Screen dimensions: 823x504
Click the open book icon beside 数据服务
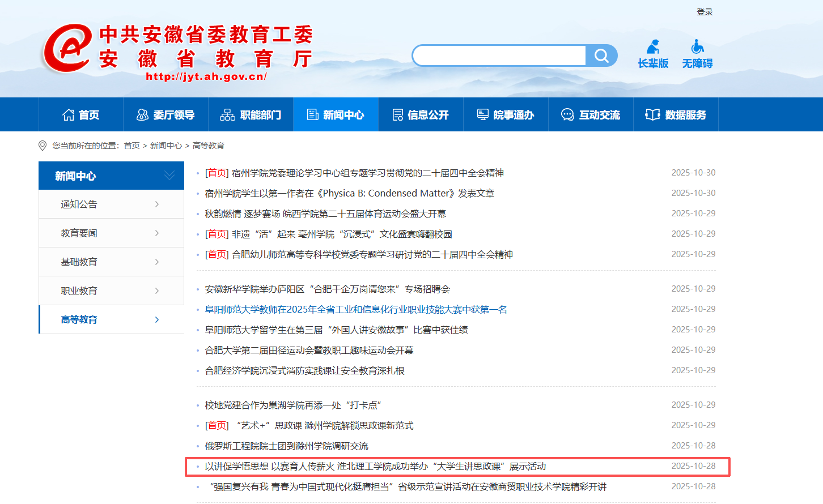[x=652, y=115]
